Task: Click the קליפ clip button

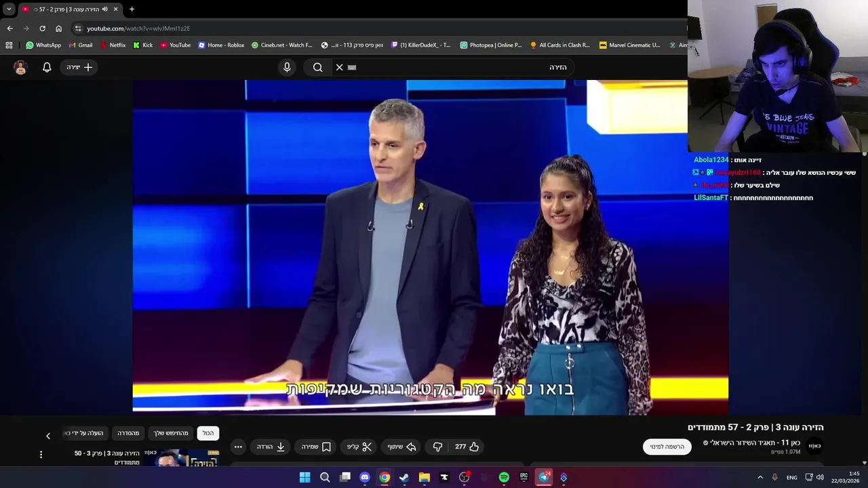Action: 359,447
